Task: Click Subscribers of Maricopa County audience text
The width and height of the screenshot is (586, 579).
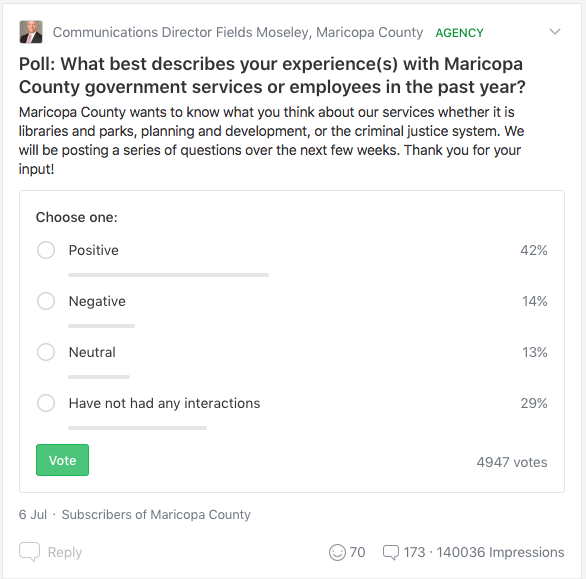Action: [x=156, y=515]
